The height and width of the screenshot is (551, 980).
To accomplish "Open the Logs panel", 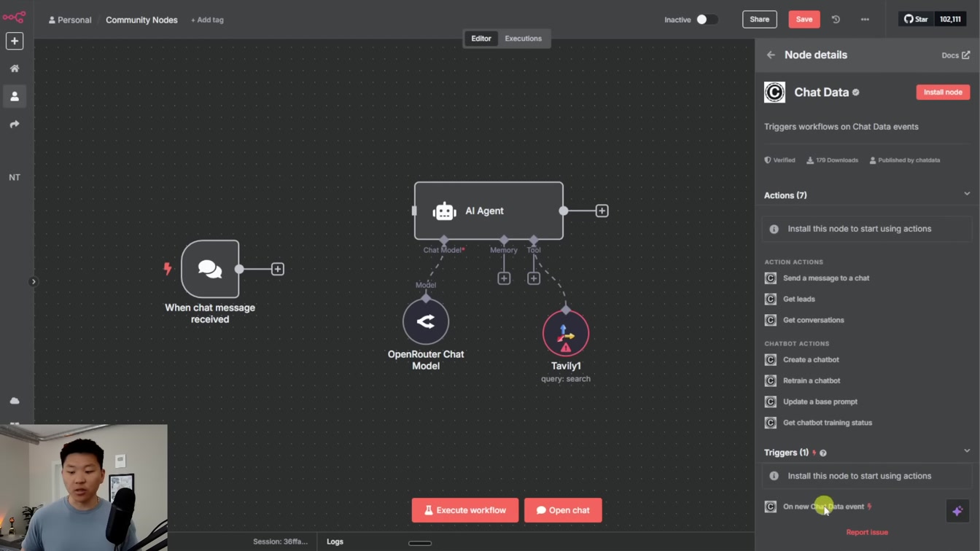I will pos(335,542).
